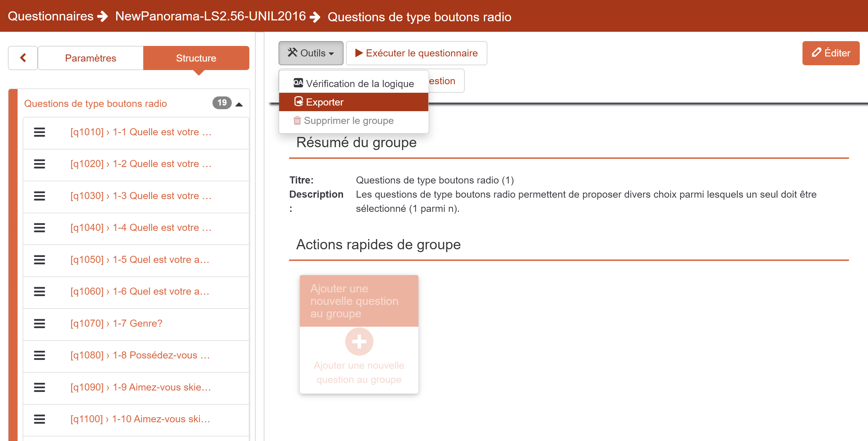The height and width of the screenshot is (441, 868).
Task: Click the back chevron arrow button
Action: pyautogui.click(x=23, y=58)
